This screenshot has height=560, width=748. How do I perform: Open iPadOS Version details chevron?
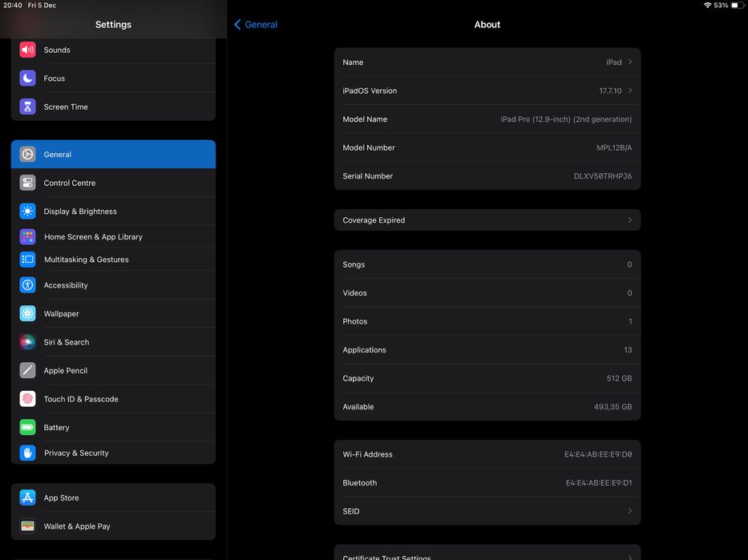[x=630, y=90]
